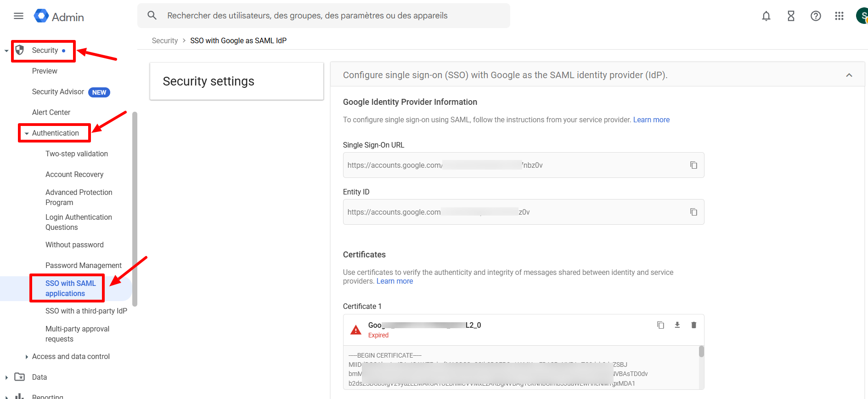
Task: Click the Certificates heading
Action: point(364,255)
